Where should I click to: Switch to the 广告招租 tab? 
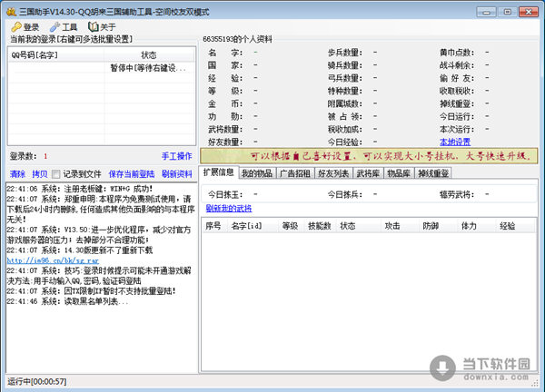(295, 173)
